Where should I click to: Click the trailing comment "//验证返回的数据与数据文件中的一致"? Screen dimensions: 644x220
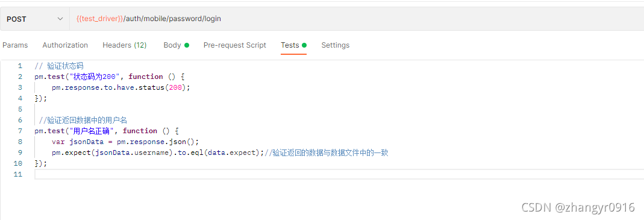click(327, 152)
